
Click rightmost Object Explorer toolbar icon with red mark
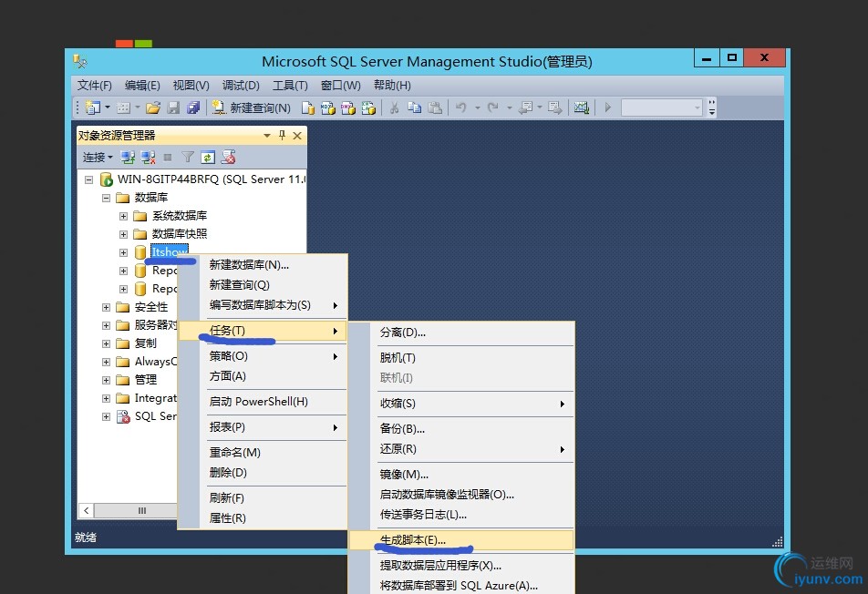click(228, 158)
